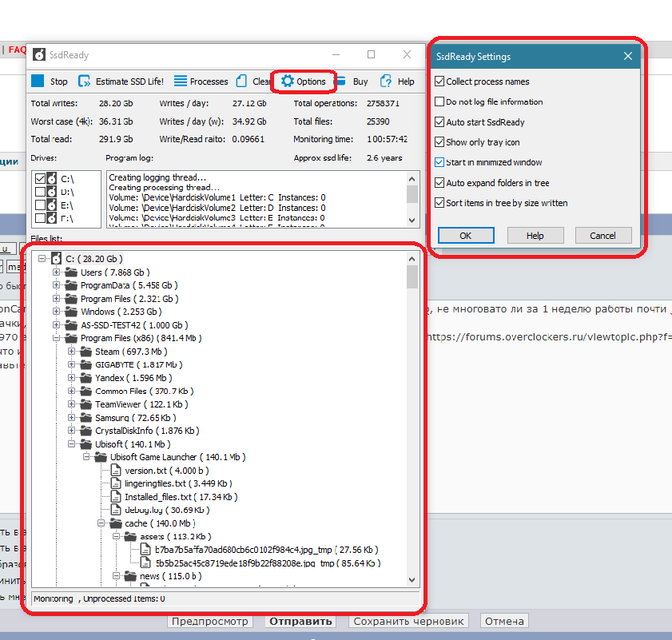Click the cache folder icon
Viewport: 672px width, 640px height.
(x=116, y=523)
